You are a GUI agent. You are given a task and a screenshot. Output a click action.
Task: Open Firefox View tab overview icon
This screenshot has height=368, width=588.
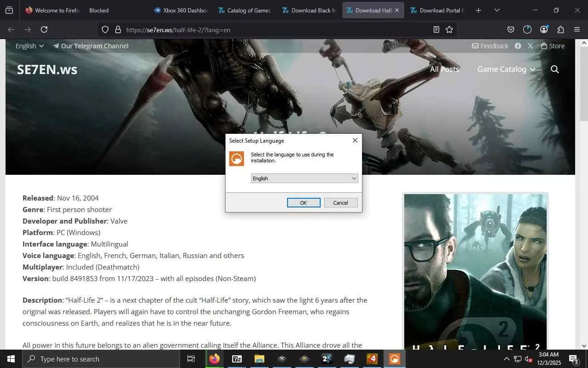[x=9, y=10]
